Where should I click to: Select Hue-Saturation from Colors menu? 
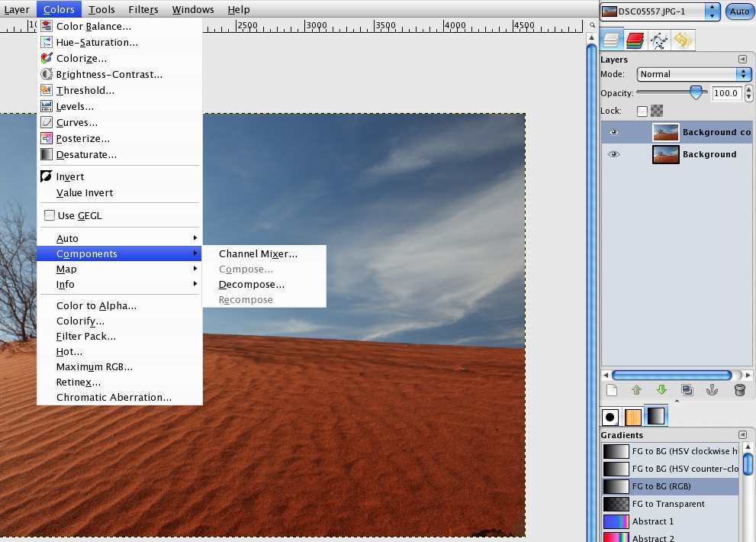(97, 43)
